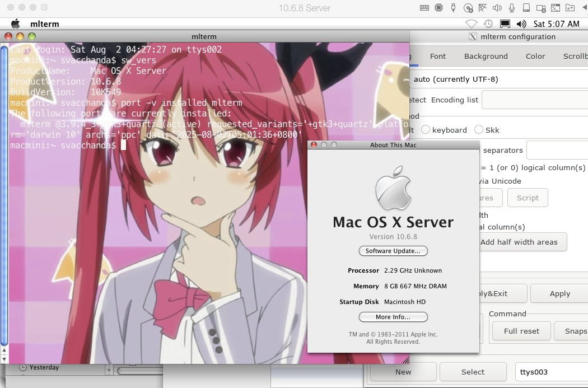This screenshot has width=588, height=388.
Task: Click the CD/DVD disc icon
Action: point(468,8)
